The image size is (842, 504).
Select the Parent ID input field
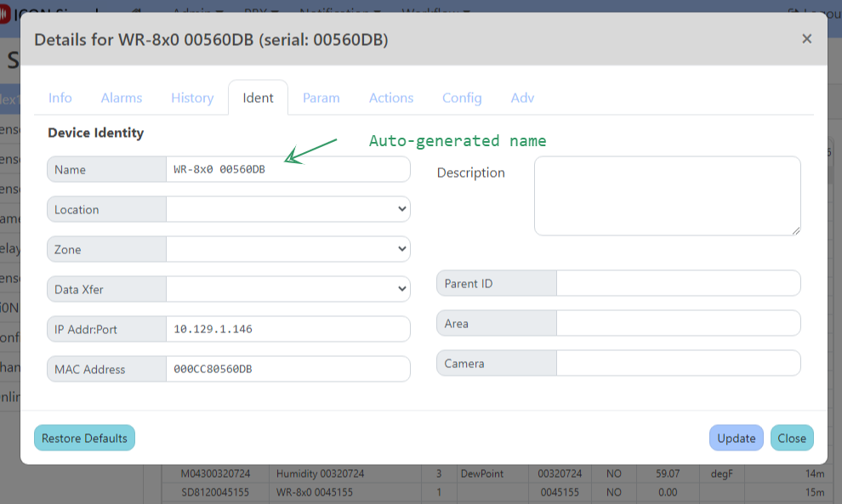click(677, 283)
